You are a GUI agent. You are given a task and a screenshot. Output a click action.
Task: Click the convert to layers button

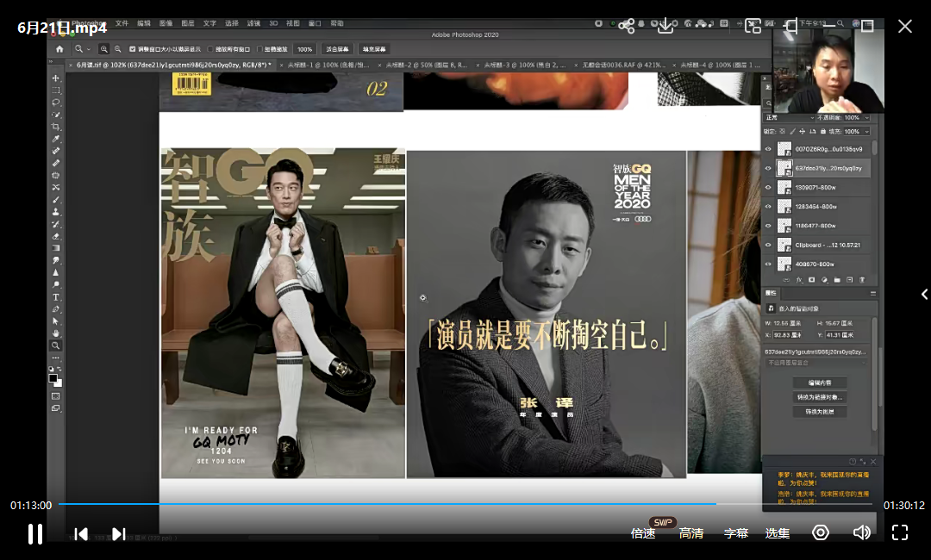tap(820, 411)
